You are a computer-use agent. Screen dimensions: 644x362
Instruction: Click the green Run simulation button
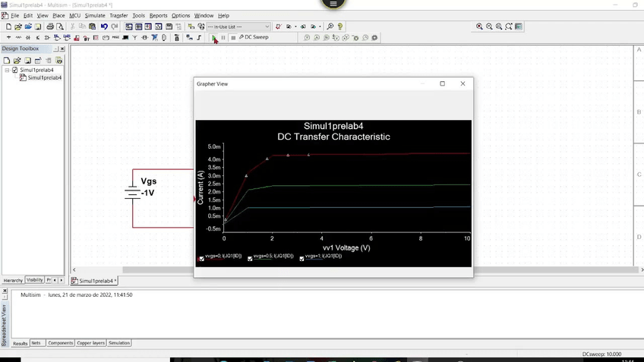[x=214, y=37]
